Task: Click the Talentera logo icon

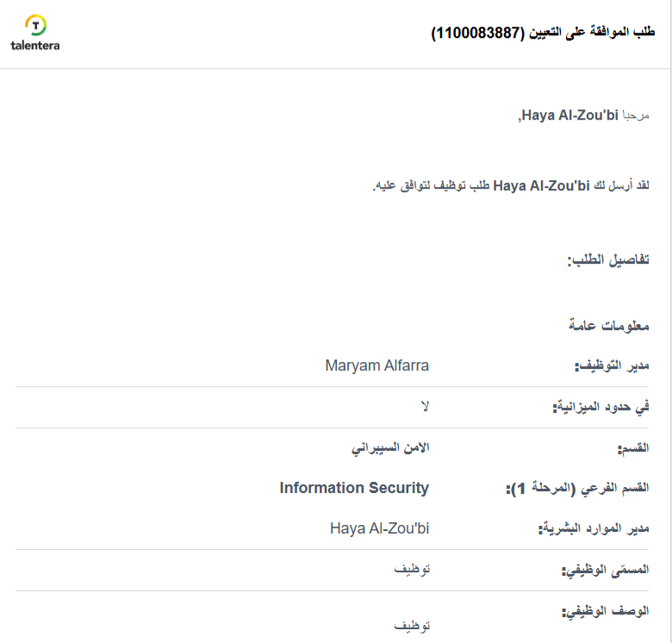Action: click(x=35, y=25)
